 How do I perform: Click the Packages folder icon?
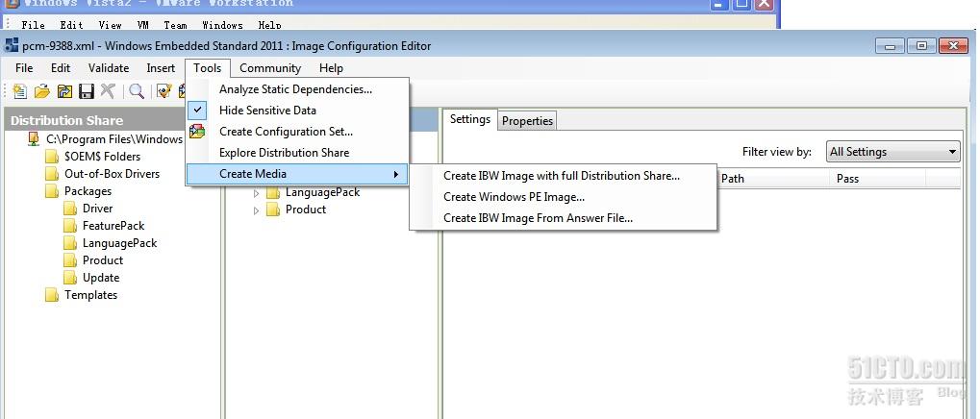coord(52,191)
